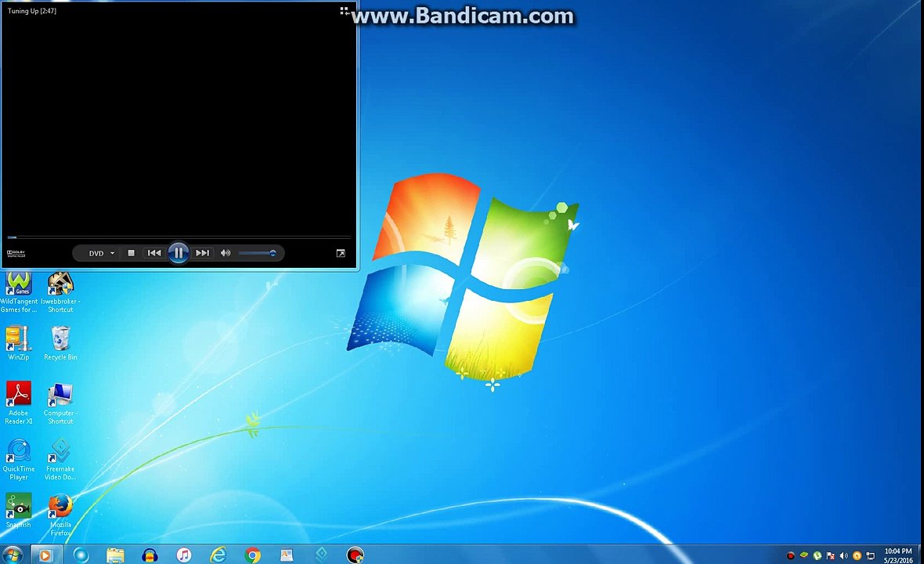The width and height of the screenshot is (924, 564).
Task: Open Internet Explorer from taskbar
Action: coord(218,555)
